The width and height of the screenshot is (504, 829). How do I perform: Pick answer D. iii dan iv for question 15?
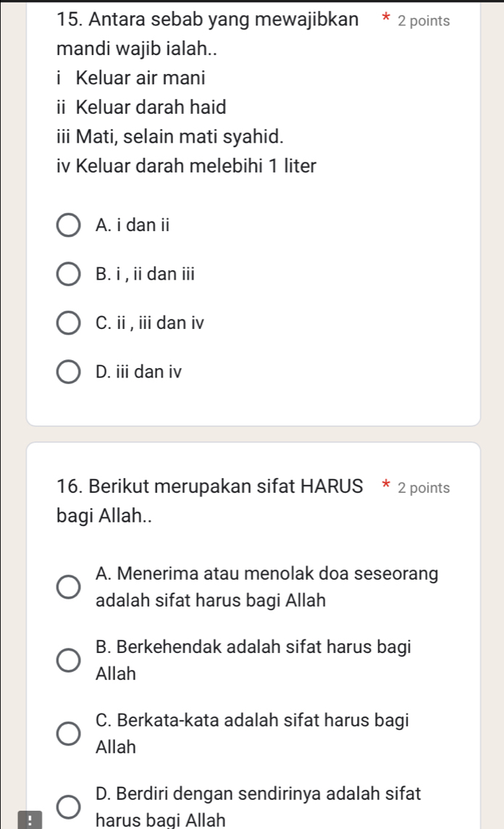[x=68, y=371]
